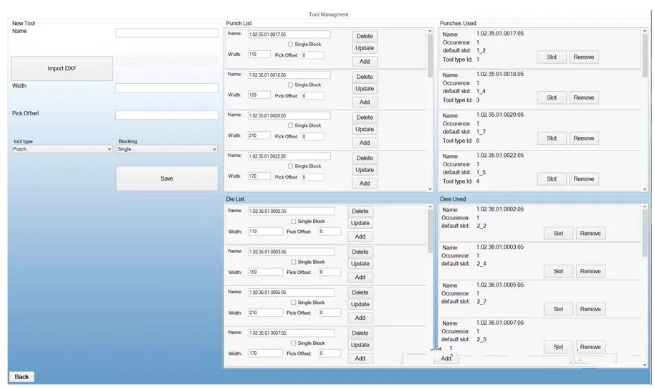The width and height of the screenshot is (655, 388).
Task: Tick Single Block for punch 1.02.35.01.0017.05
Action: (290, 44)
